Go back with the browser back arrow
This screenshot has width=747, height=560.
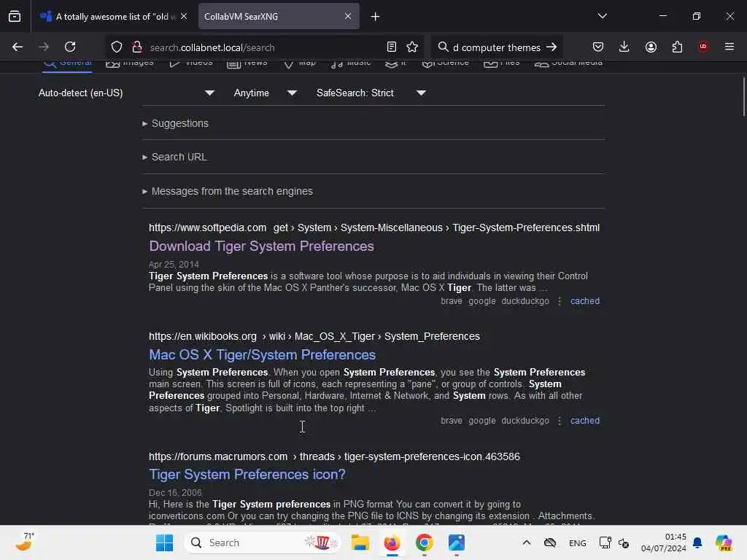coord(18,47)
